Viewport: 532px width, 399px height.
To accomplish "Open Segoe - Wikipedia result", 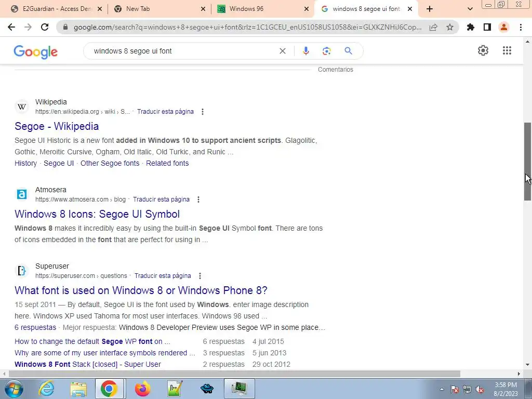I will pos(57,126).
